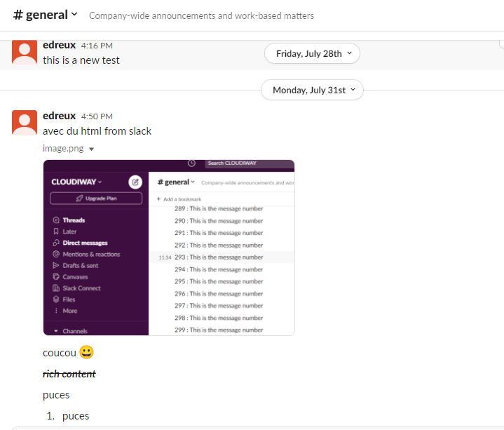
Task: Open the Friday, July 28th date picker
Action: [312, 53]
